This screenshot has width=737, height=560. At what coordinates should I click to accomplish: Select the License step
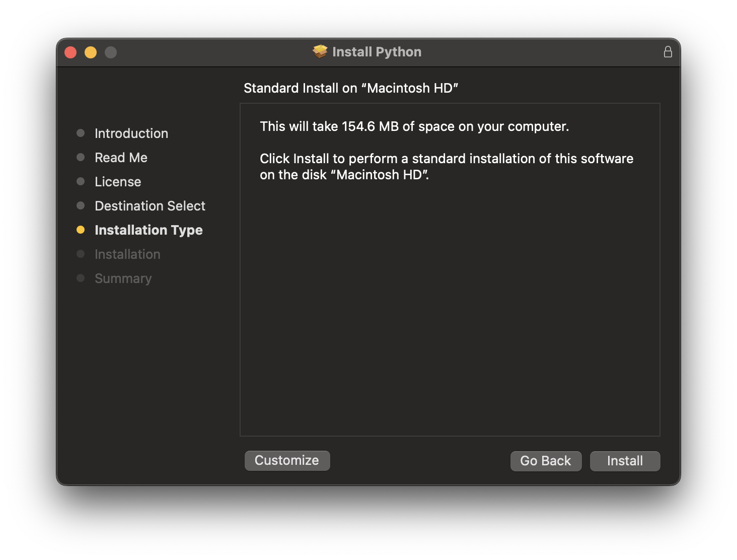pos(118,182)
